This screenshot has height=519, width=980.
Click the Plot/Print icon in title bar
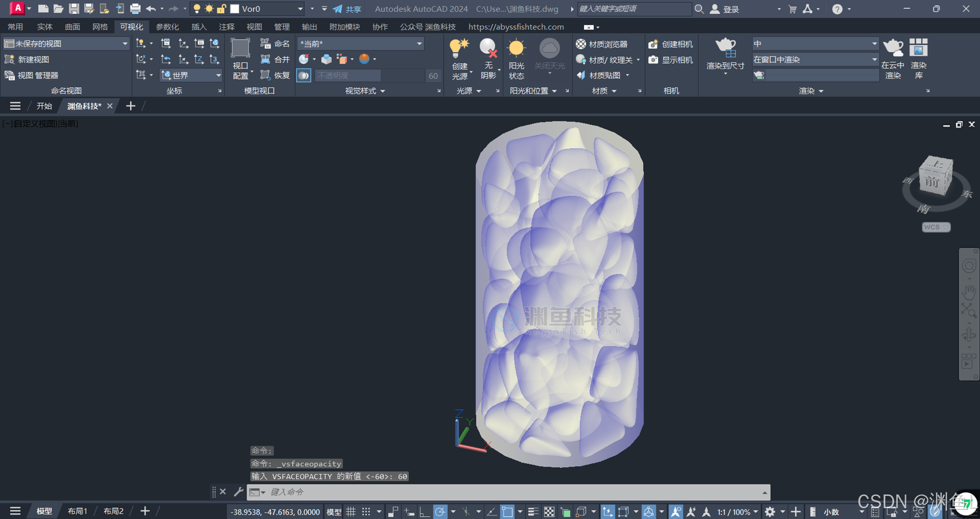pyautogui.click(x=135, y=9)
